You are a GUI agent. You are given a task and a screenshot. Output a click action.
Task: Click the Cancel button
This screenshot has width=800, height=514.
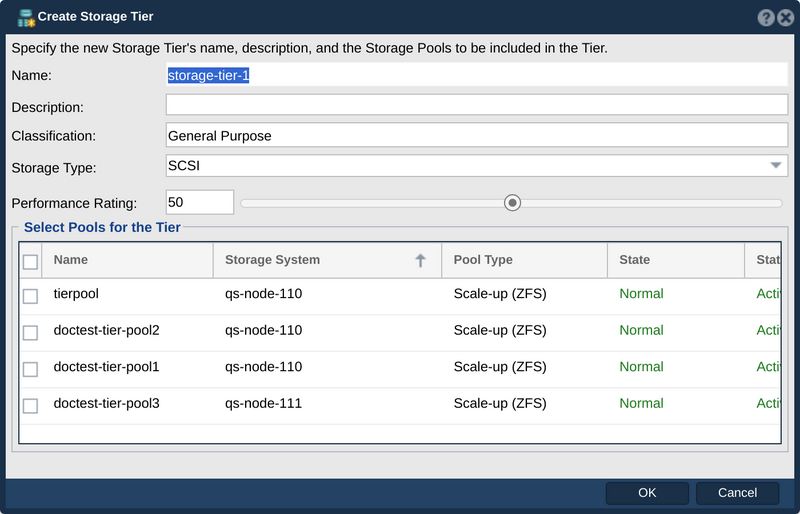click(x=737, y=493)
